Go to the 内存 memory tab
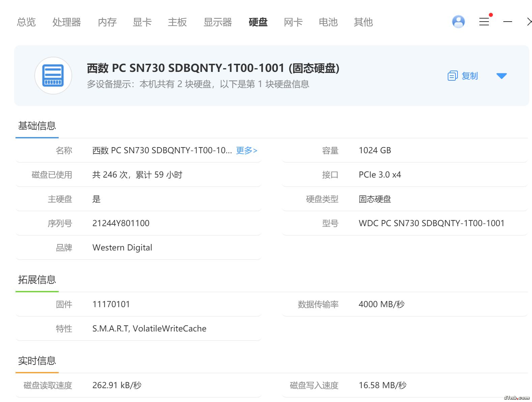 107,22
